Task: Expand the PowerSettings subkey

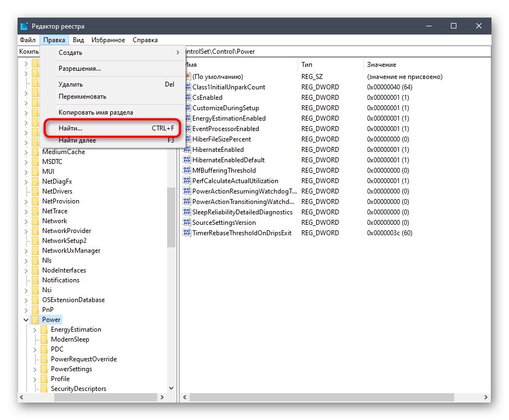Action: click(x=35, y=370)
